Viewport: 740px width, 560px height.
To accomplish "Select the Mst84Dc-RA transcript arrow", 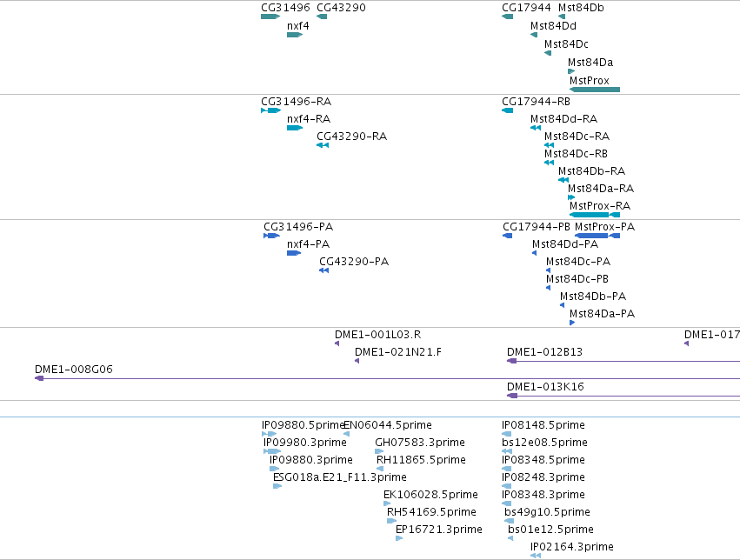I will tap(549, 145).
